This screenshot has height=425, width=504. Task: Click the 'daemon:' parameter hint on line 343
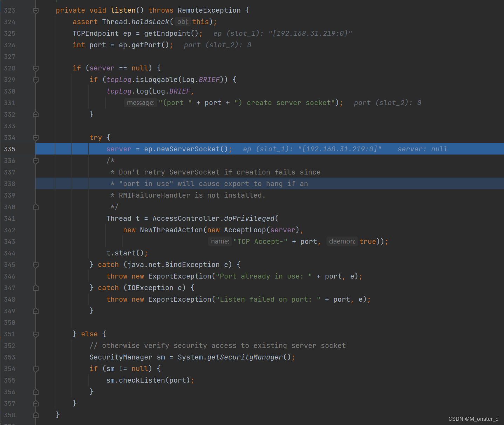point(342,241)
